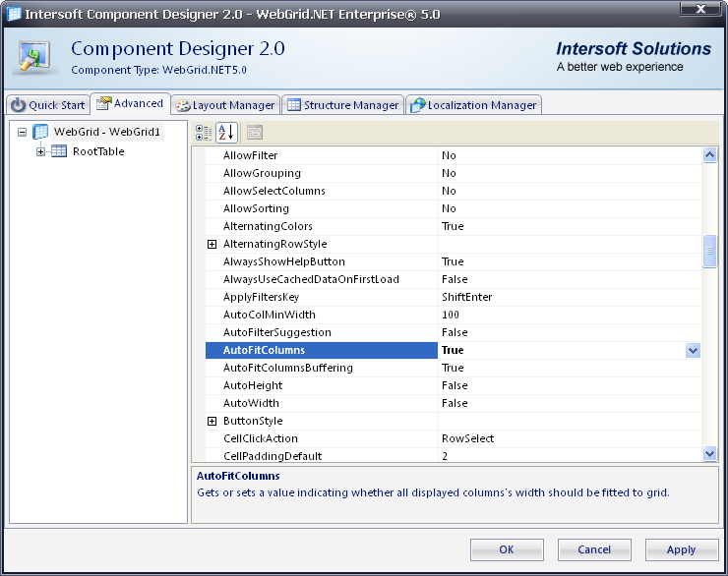Open the AutoFitColumns value dropdown
Image resolution: width=728 pixels, height=576 pixels.
click(x=693, y=351)
